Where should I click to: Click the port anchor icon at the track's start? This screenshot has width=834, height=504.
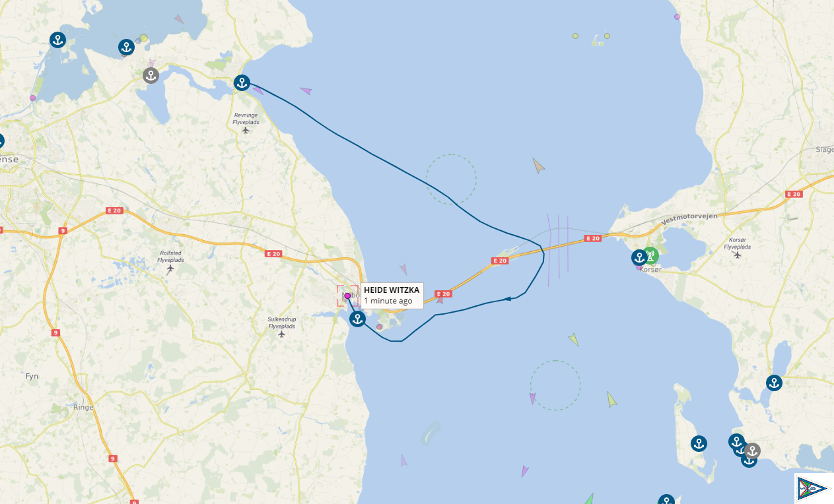242,82
